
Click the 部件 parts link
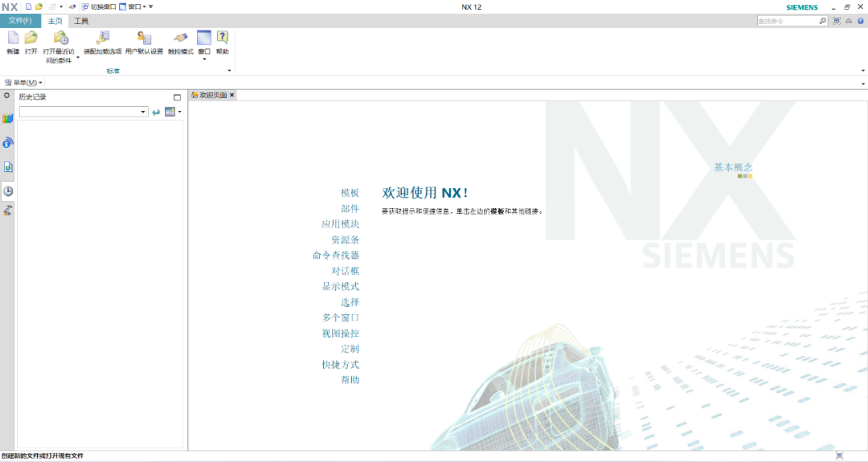[350, 209]
